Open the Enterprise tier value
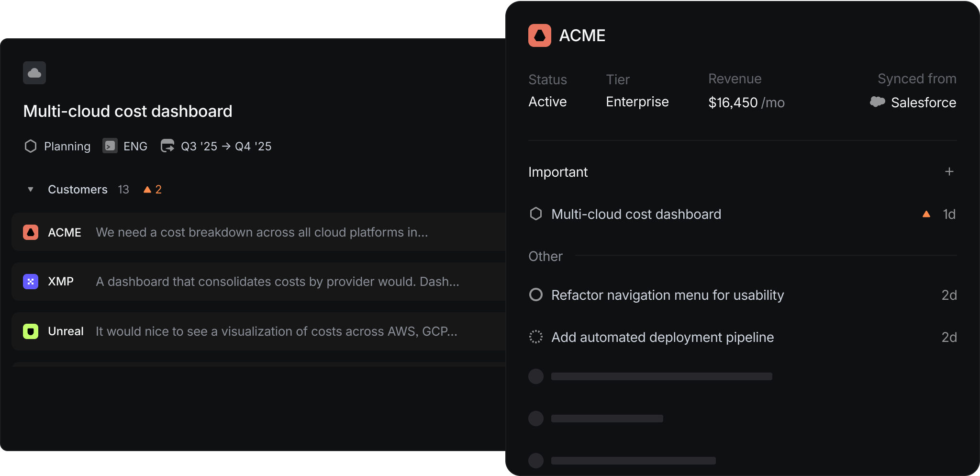This screenshot has width=980, height=476. 637,102
